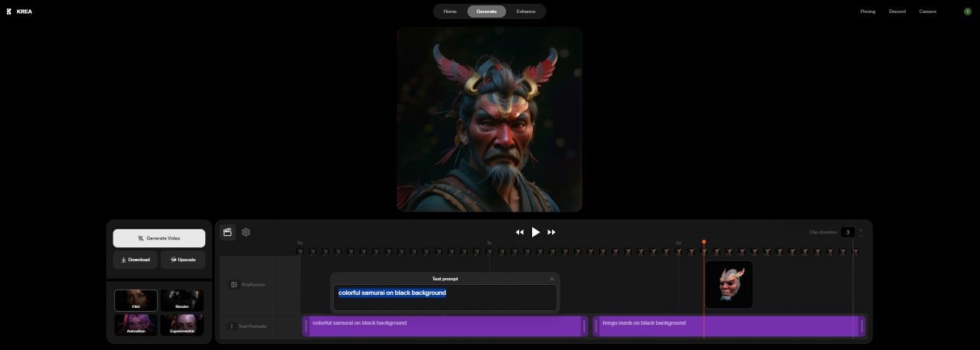Click the user avatar icon
The height and width of the screenshot is (350, 980).
point(967,11)
